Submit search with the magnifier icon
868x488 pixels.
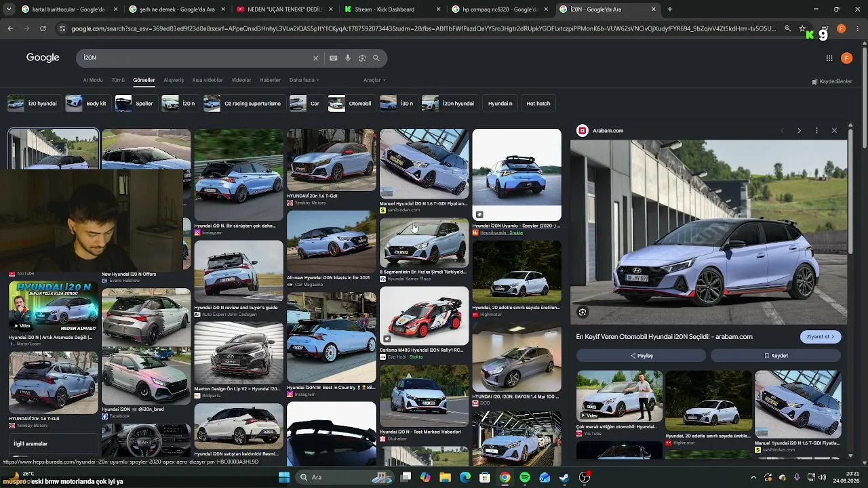coord(376,58)
